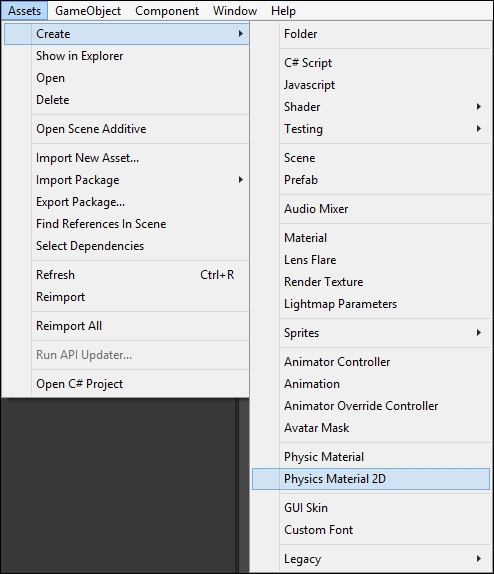
Task: Choose Show in Explorer
Action: tap(127, 56)
